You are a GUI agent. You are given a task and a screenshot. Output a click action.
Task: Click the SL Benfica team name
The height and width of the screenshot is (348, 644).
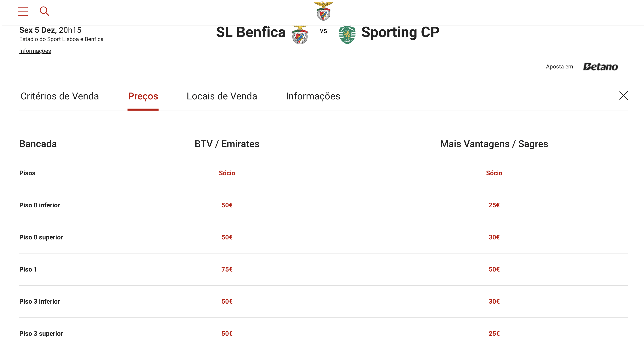pos(251,32)
